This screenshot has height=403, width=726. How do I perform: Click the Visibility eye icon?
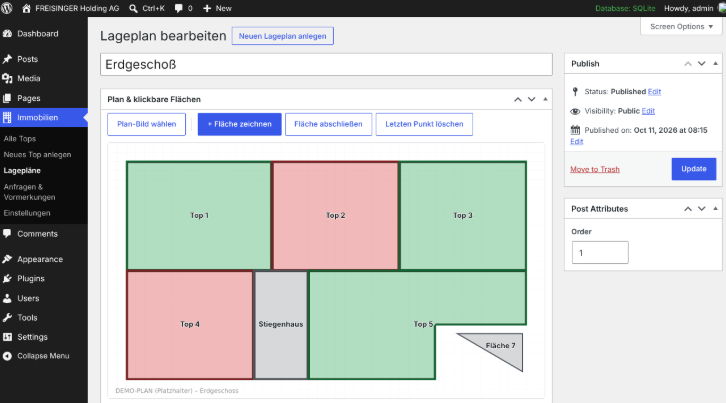(575, 111)
